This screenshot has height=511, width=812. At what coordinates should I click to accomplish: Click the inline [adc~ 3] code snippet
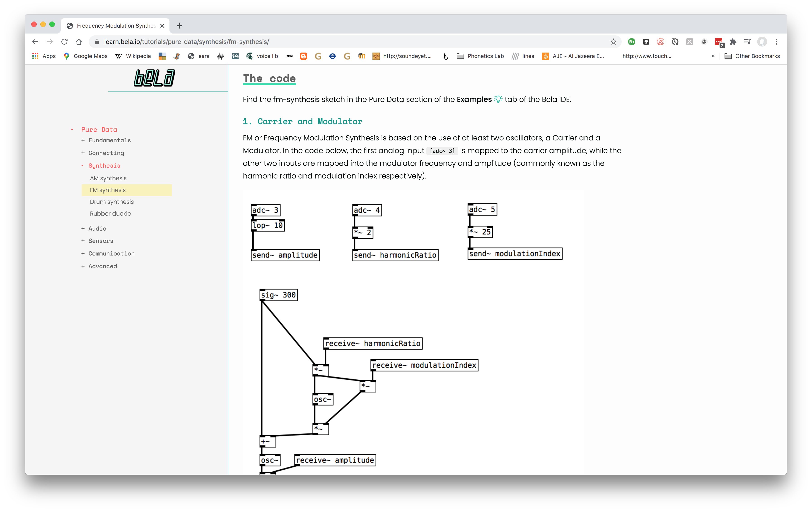(442, 151)
